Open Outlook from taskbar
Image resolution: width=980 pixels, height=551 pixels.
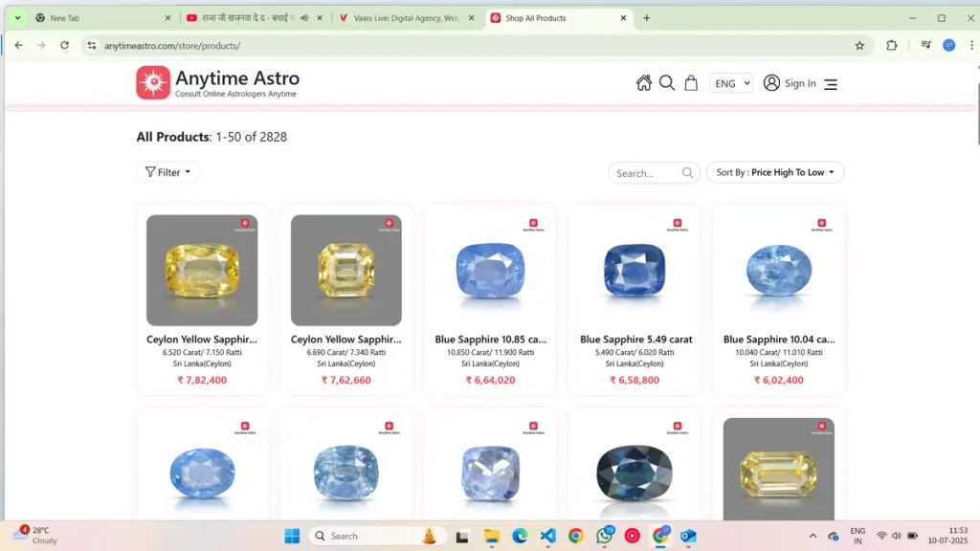pyautogui.click(x=688, y=536)
